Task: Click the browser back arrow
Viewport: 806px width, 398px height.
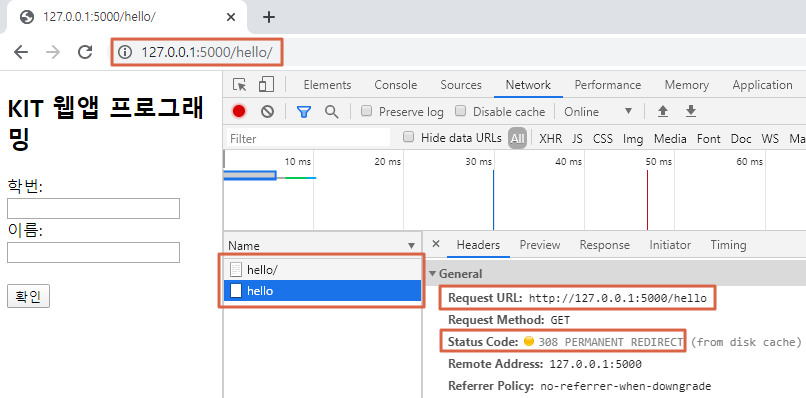Action: [21, 51]
